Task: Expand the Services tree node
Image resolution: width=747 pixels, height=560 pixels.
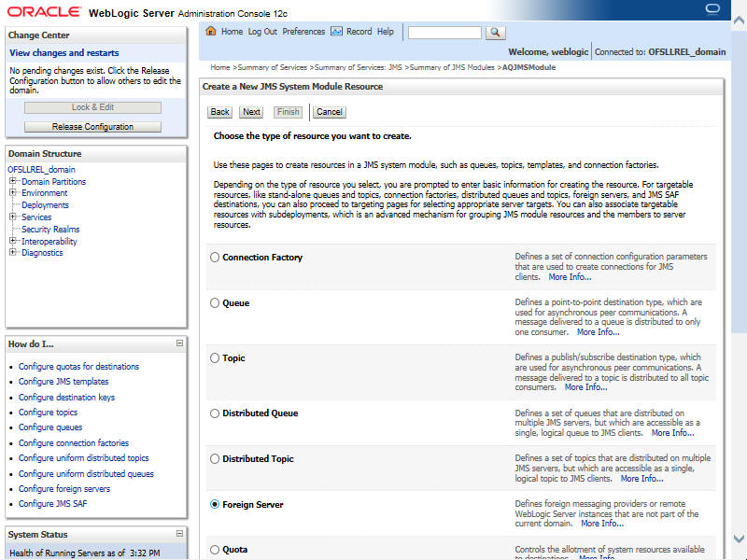Action: point(13,217)
